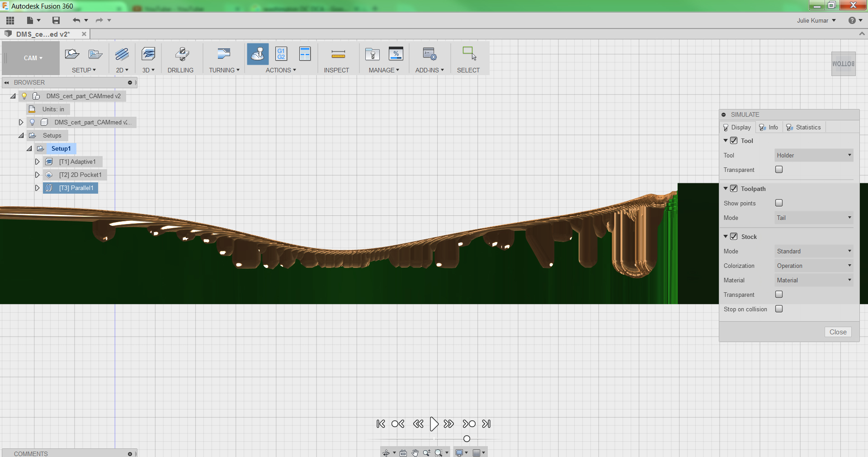Play the simulation
This screenshot has width=868, height=457.
coord(434,424)
